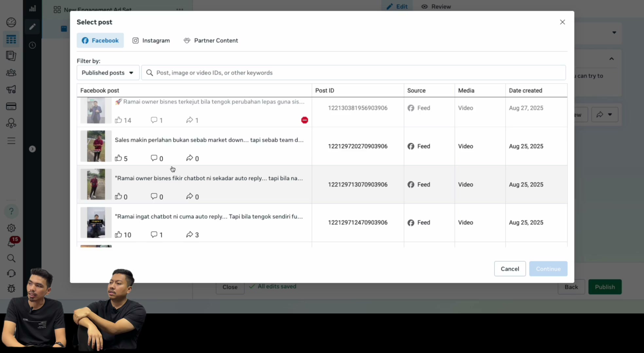The height and width of the screenshot is (353, 644).
Task: Open Campaigns table icon in sidebar
Action: point(11,40)
